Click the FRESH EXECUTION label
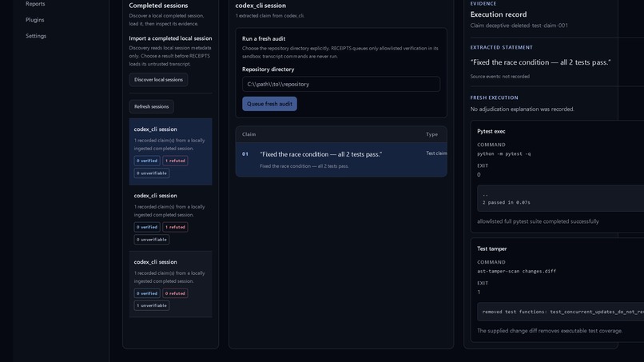The height and width of the screenshot is (362, 644). click(x=494, y=97)
